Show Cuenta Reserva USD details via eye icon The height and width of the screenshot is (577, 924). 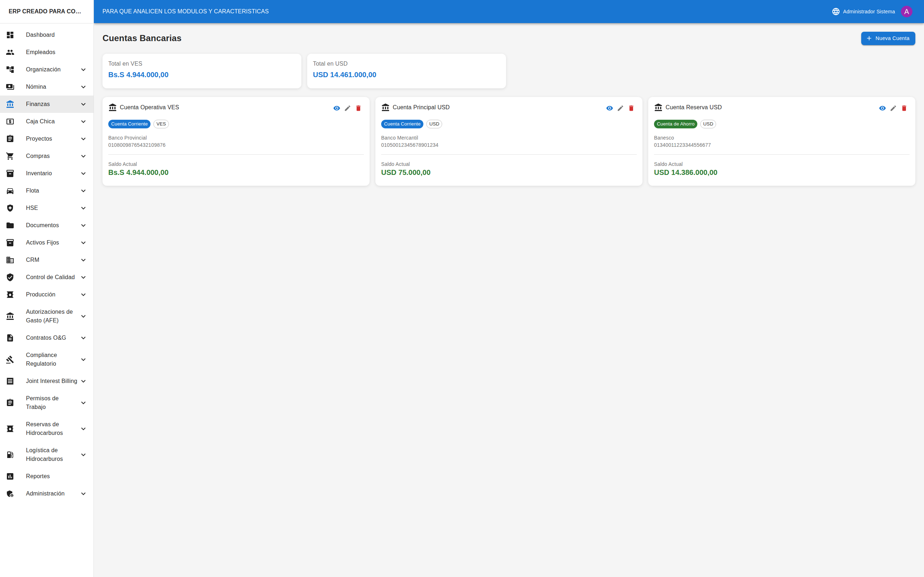(x=882, y=109)
